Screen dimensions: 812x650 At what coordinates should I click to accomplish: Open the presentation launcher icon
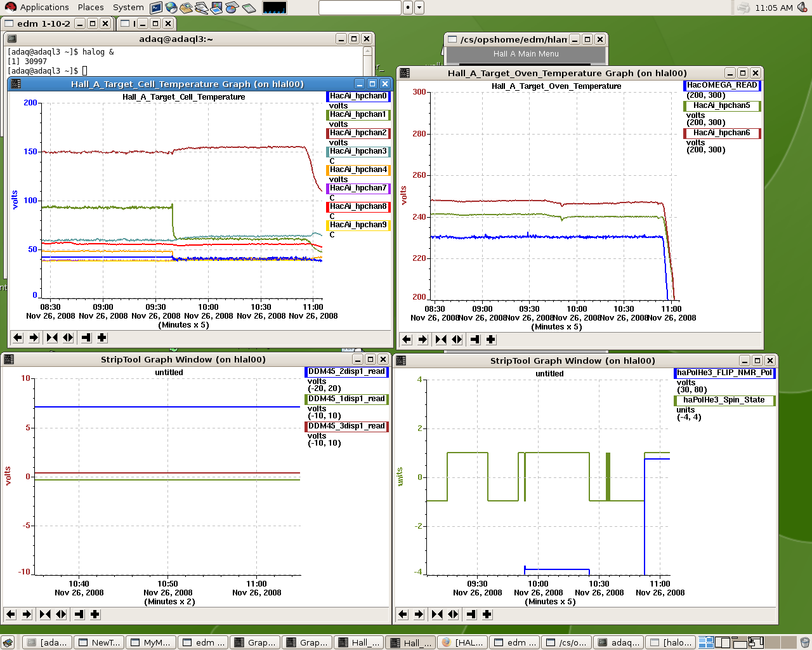tap(216, 8)
